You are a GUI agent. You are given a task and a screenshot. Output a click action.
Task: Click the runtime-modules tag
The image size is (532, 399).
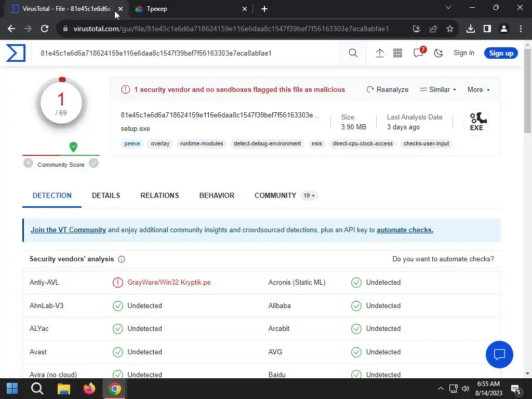click(202, 143)
